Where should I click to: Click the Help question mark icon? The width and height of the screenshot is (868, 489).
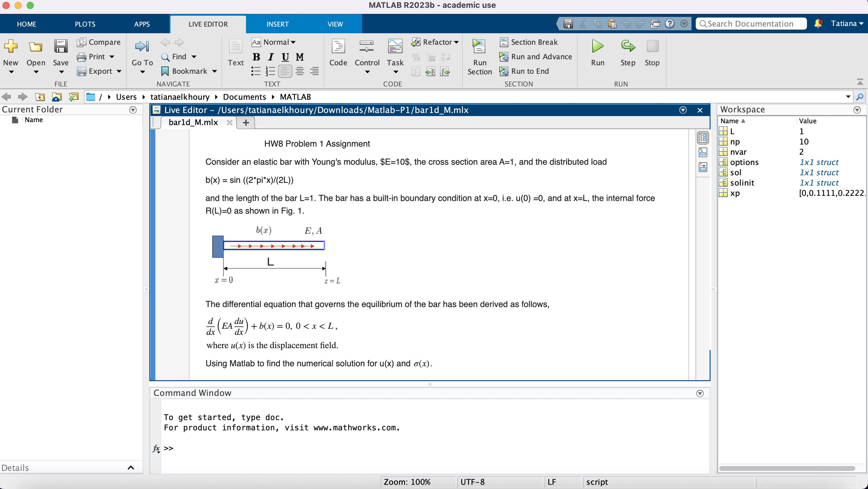coord(670,24)
